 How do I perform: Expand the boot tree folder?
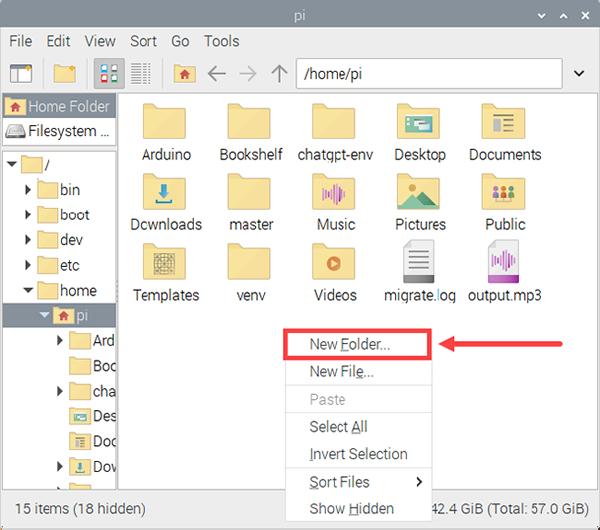[x=28, y=214]
